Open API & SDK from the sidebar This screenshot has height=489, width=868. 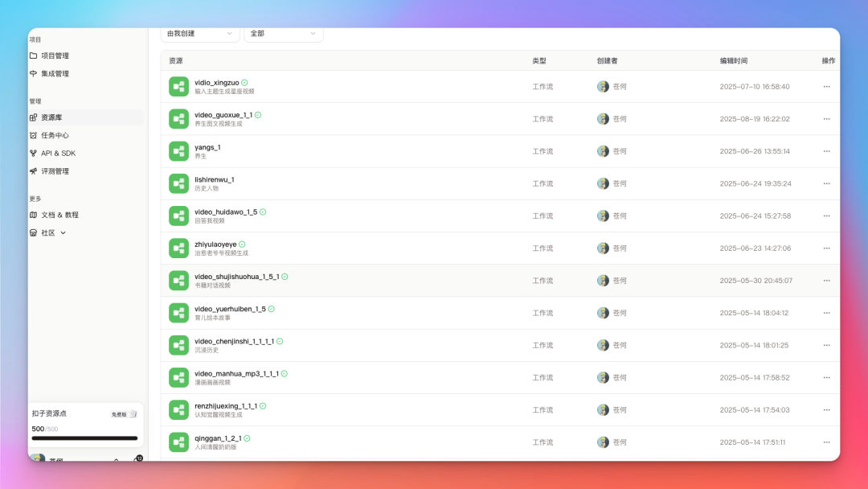(58, 153)
